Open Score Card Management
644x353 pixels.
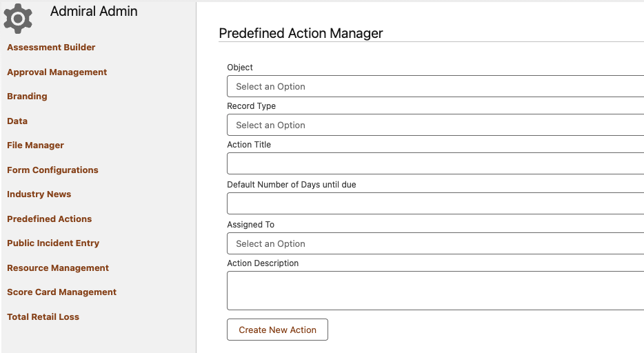coord(62,292)
